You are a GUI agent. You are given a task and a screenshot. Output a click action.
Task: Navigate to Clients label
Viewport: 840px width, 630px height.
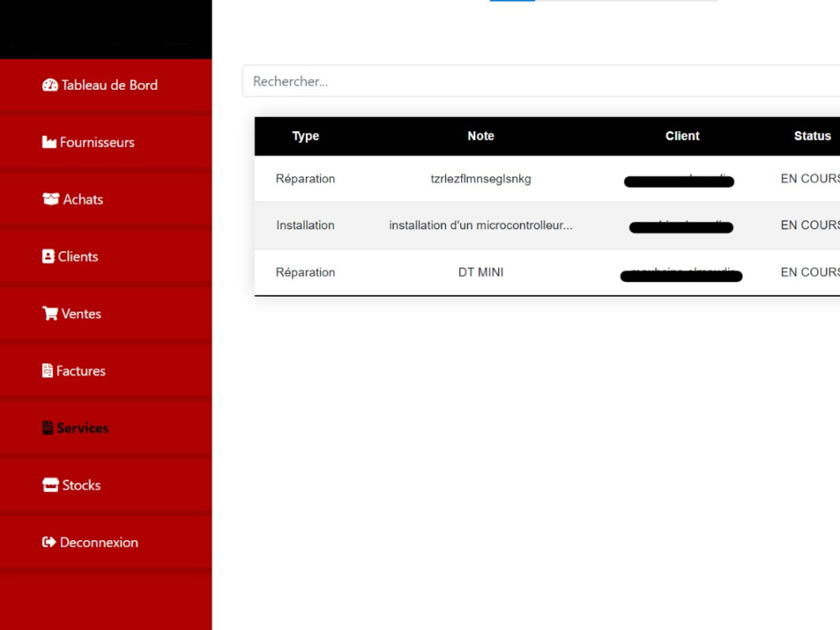pos(77,256)
